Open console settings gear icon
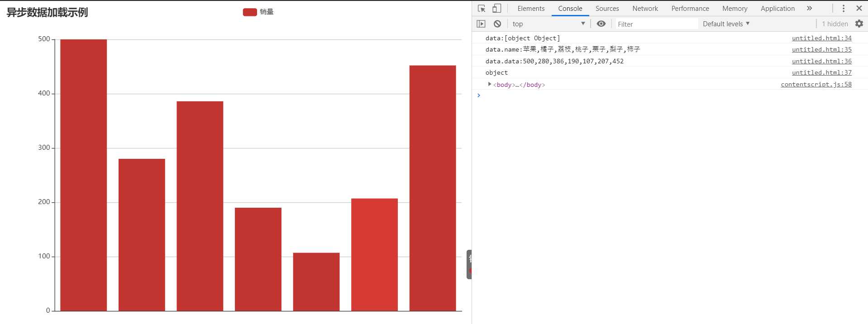 pyautogui.click(x=859, y=24)
